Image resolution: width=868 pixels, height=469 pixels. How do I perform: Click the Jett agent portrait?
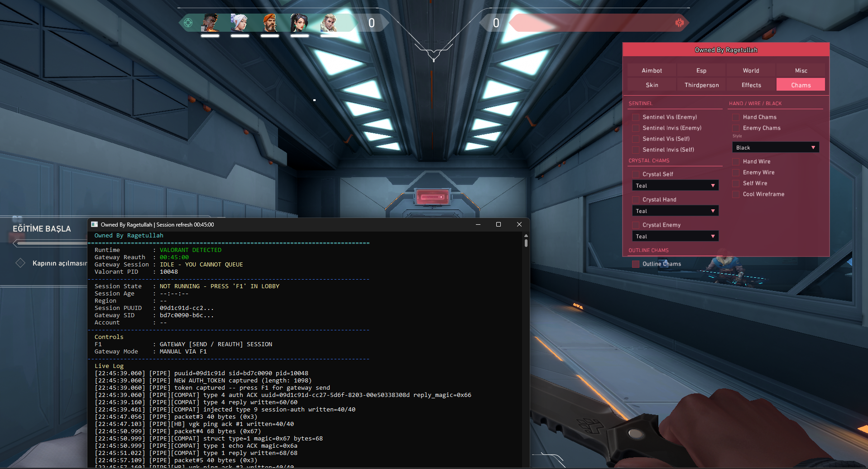240,23
